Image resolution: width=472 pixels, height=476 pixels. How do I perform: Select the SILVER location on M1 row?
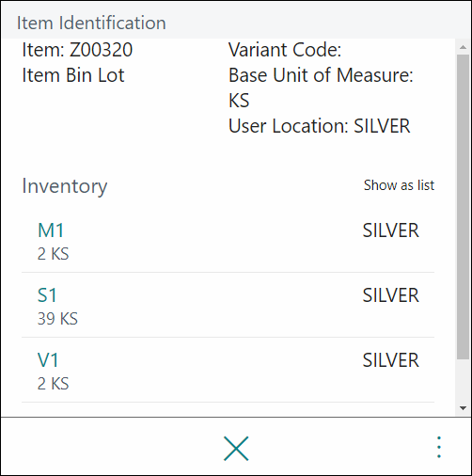[x=390, y=230]
